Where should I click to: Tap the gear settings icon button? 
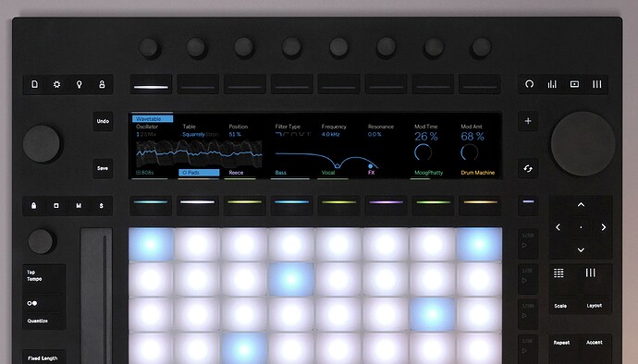tap(57, 84)
